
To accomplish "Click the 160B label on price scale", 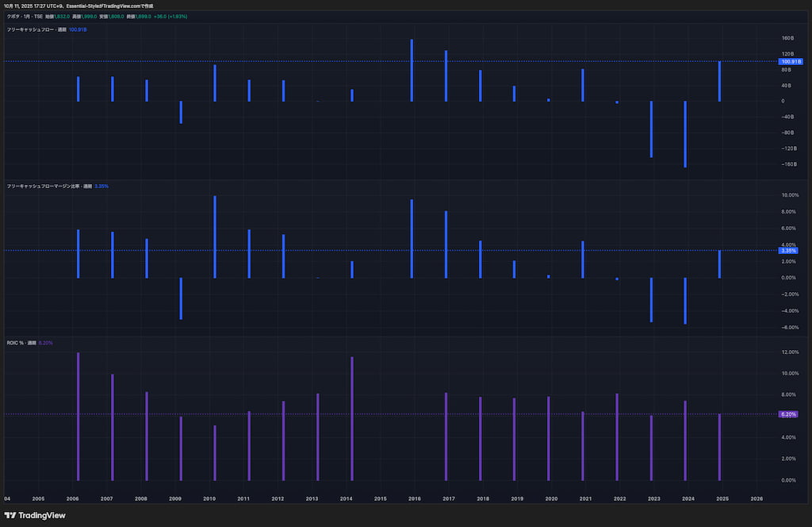I will [787, 38].
